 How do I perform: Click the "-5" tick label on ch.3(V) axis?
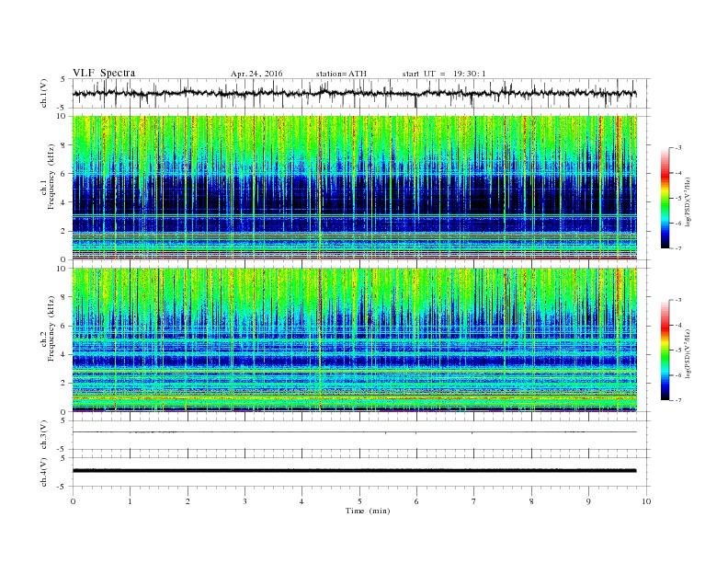pyautogui.click(x=63, y=450)
